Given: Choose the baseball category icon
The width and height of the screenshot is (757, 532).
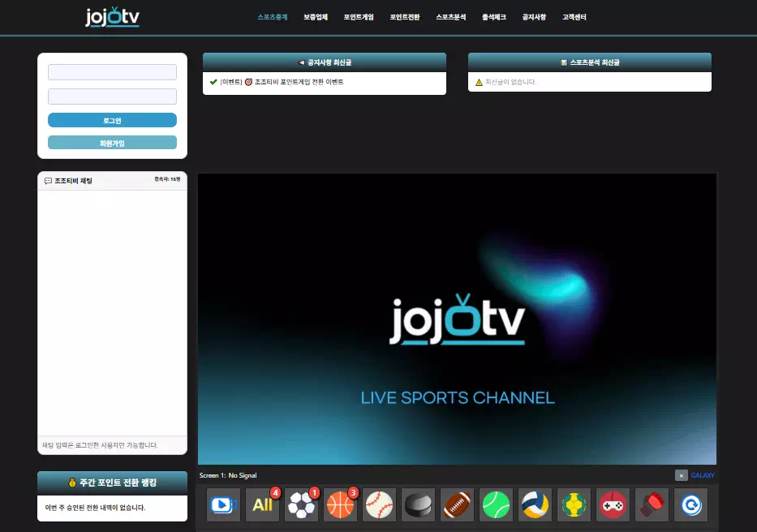Looking at the screenshot, I should tap(380, 505).
